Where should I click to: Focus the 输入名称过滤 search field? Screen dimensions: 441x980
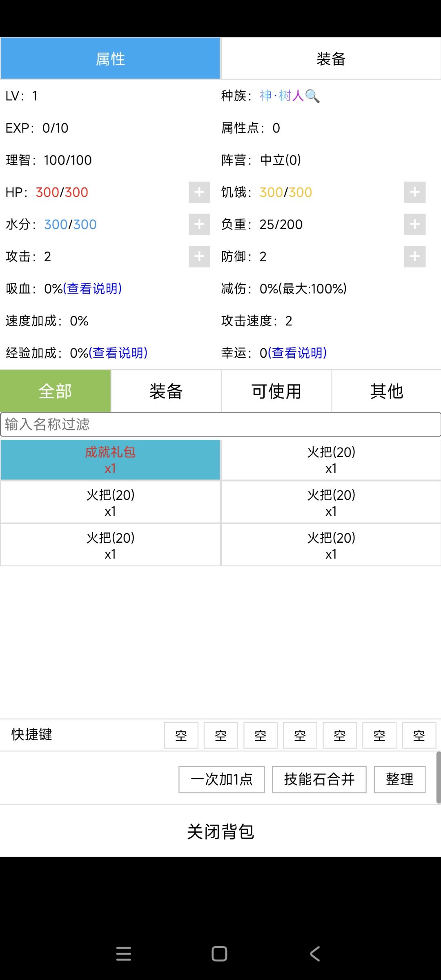[x=220, y=425]
